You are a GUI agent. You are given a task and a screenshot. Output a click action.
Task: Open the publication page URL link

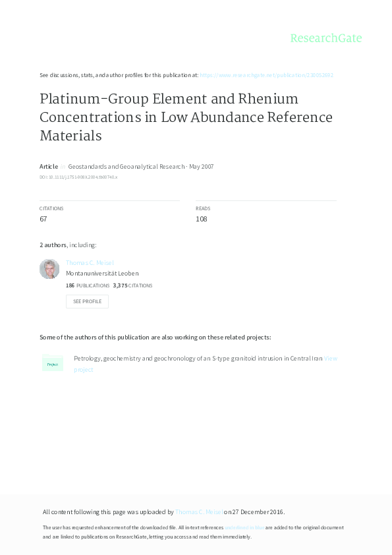tap(267, 75)
